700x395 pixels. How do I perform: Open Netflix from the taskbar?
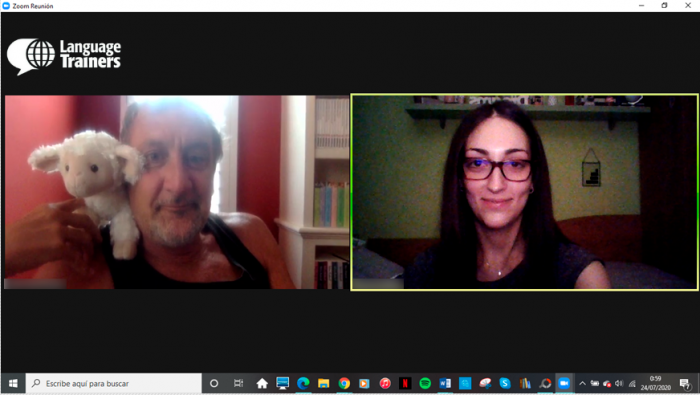(x=405, y=383)
